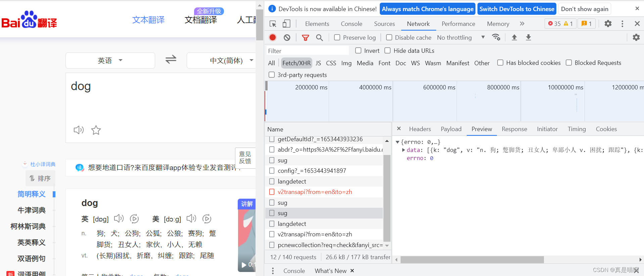Screen dimensions: 644x276
Task: Open the 排序 sort control
Action: (40, 178)
